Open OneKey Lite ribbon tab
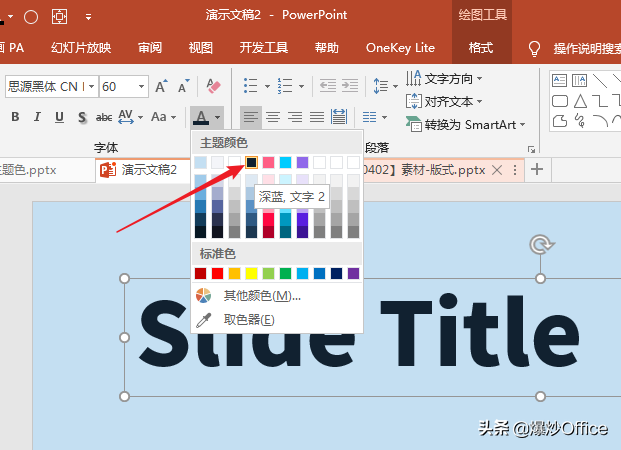The image size is (621, 450). 400,48
